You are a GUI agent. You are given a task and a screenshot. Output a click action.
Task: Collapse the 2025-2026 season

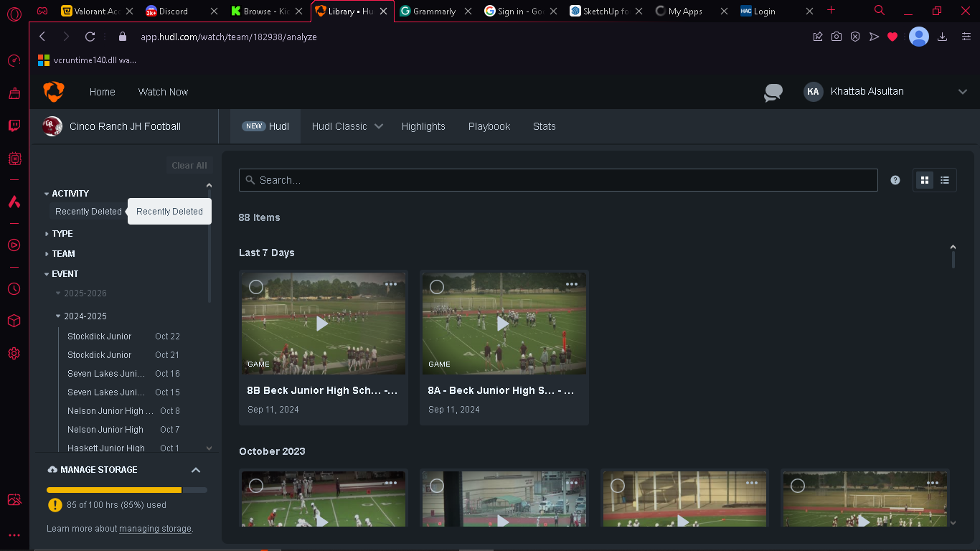[x=81, y=293]
